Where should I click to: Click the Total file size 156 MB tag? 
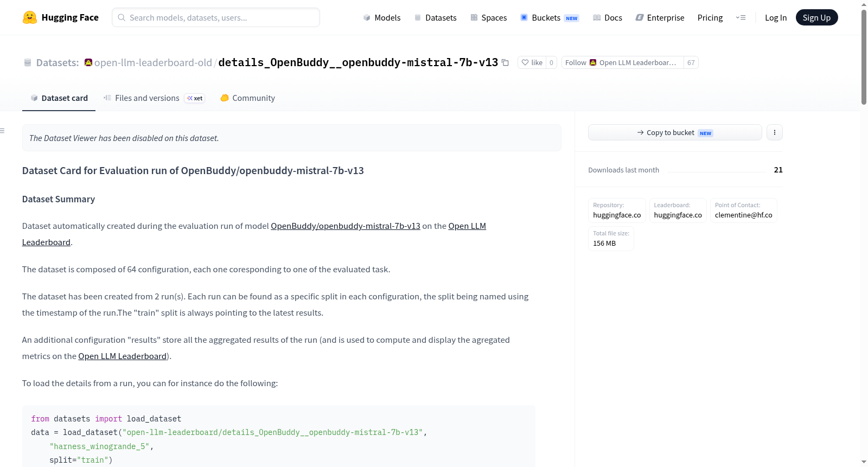click(x=611, y=239)
